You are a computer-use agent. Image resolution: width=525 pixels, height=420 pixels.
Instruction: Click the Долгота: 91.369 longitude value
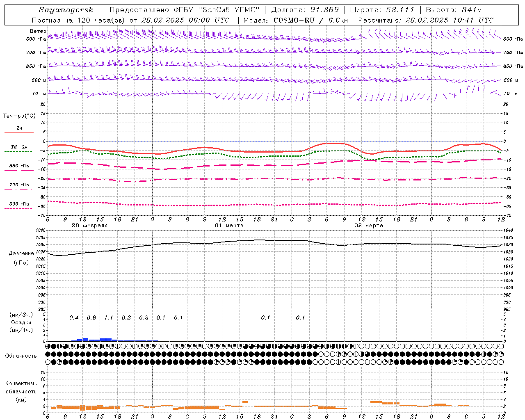pyautogui.click(x=305, y=10)
